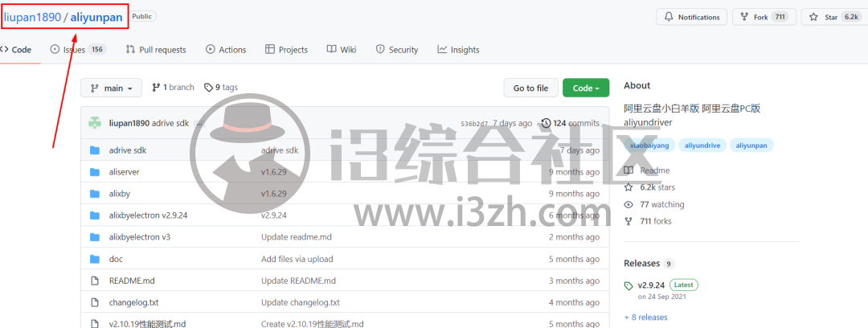The height and width of the screenshot is (328, 868).
Task: Open the Projects tab
Action: point(286,50)
